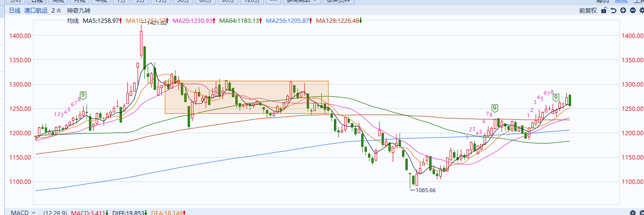Toggle the price lock icon next to 前复权

tap(604, 10)
